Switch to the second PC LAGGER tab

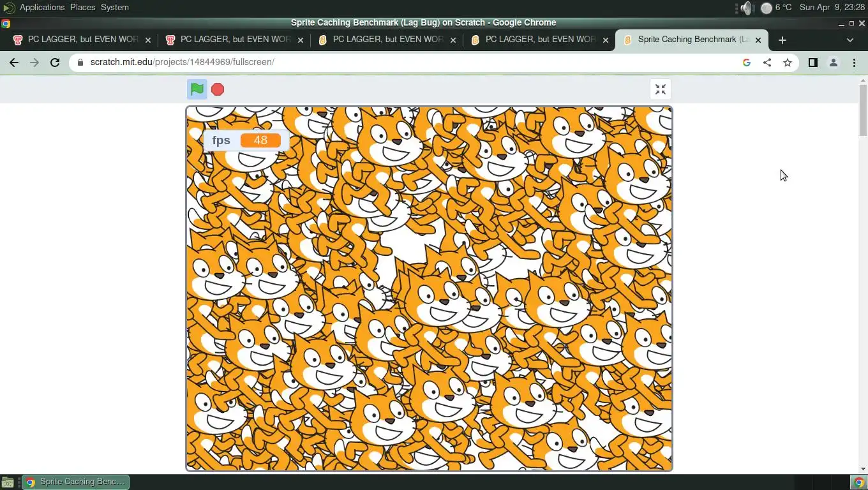click(x=234, y=40)
